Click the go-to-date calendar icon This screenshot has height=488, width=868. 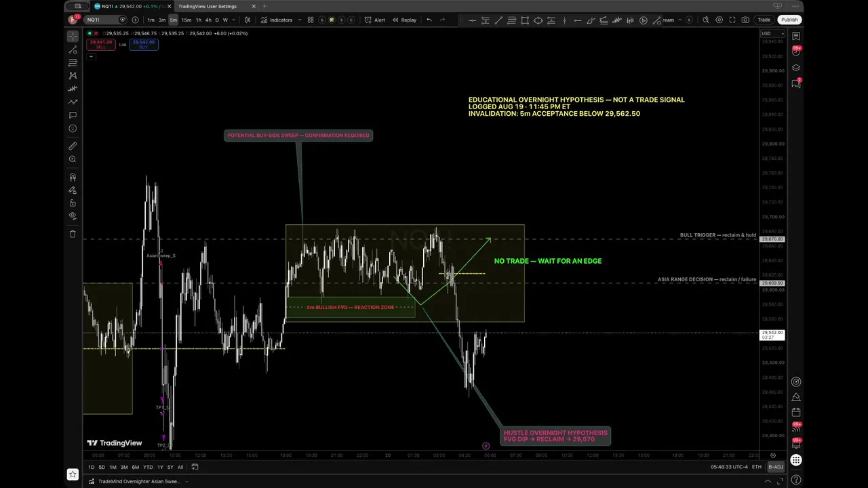[195, 466]
